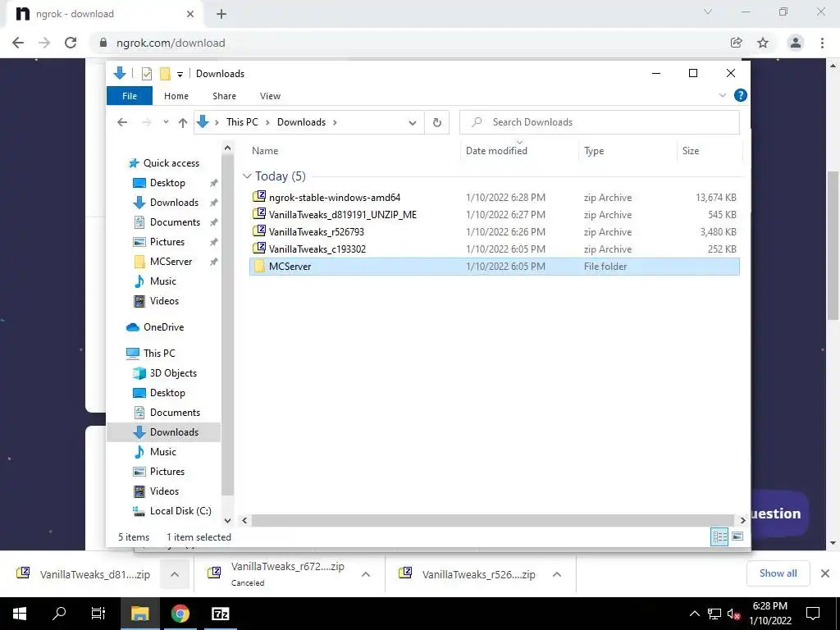Open the Windows Start menu
Viewport: 840px width, 630px height.
tap(20, 614)
